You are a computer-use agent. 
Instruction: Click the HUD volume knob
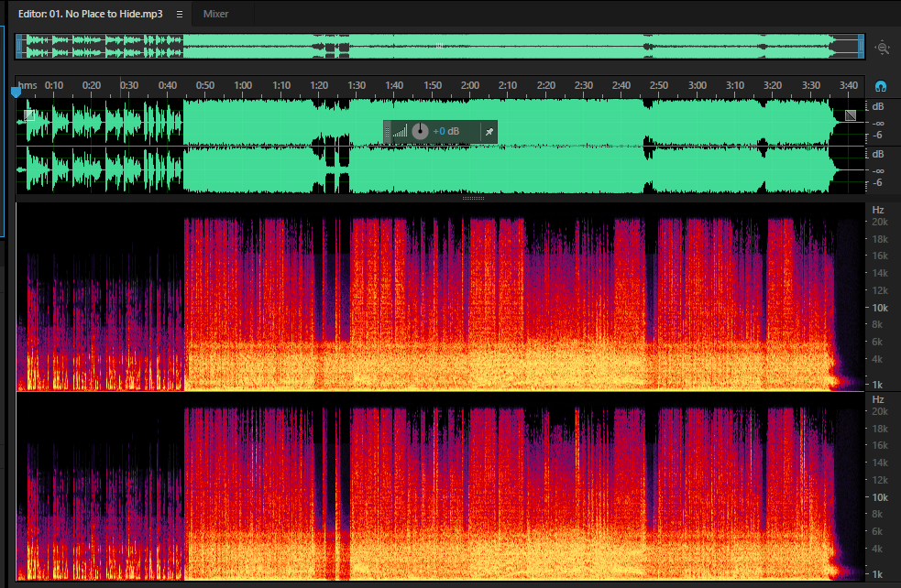pyautogui.click(x=420, y=131)
